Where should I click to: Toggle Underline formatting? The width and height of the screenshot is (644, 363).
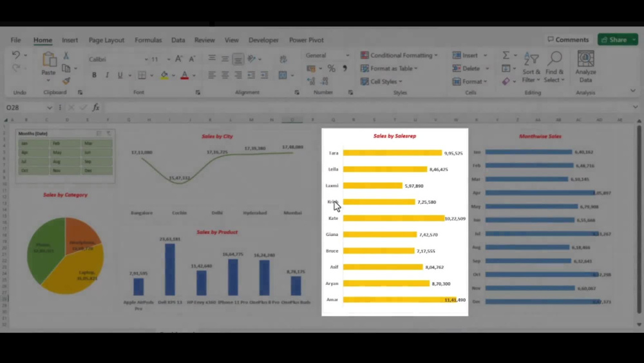pyautogui.click(x=120, y=75)
